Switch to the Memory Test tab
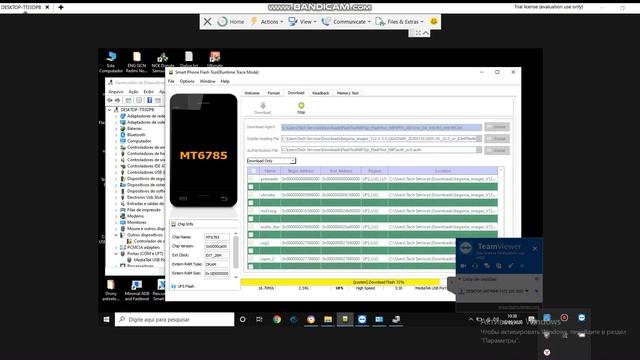This screenshot has height=360, width=640. pyautogui.click(x=347, y=93)
